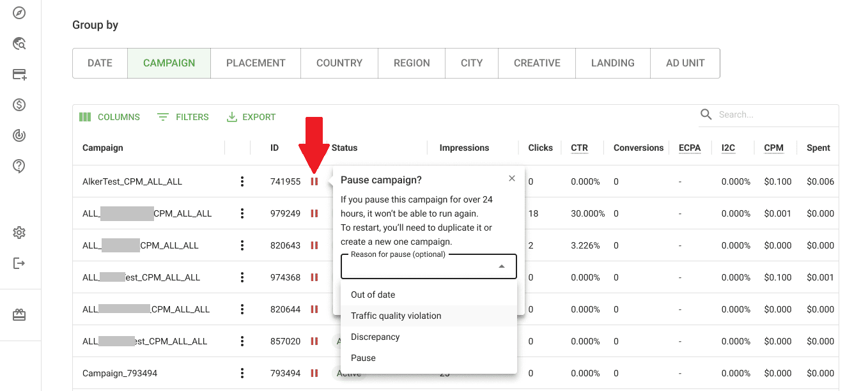Select the tracking target icon in sidebar
868x391 pixels.
pos(19,135)
